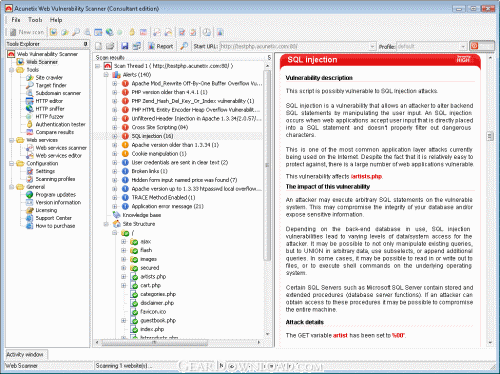Viewport: 500px width, 374px height.
Task: Pin the Tools Explorer panel
Action: [x=85, y=44]
